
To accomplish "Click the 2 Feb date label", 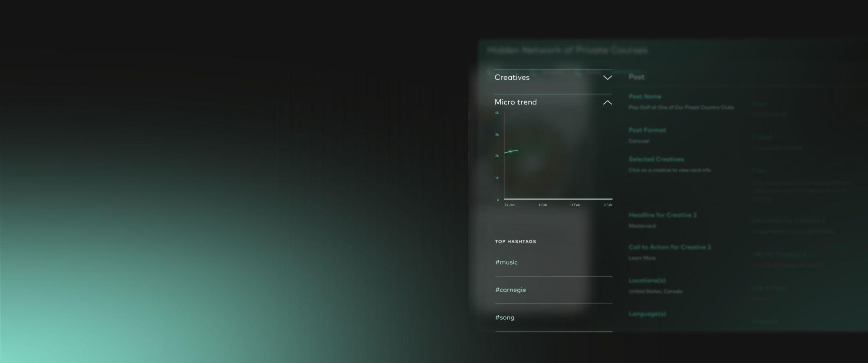I will click(x=575, y=205).
